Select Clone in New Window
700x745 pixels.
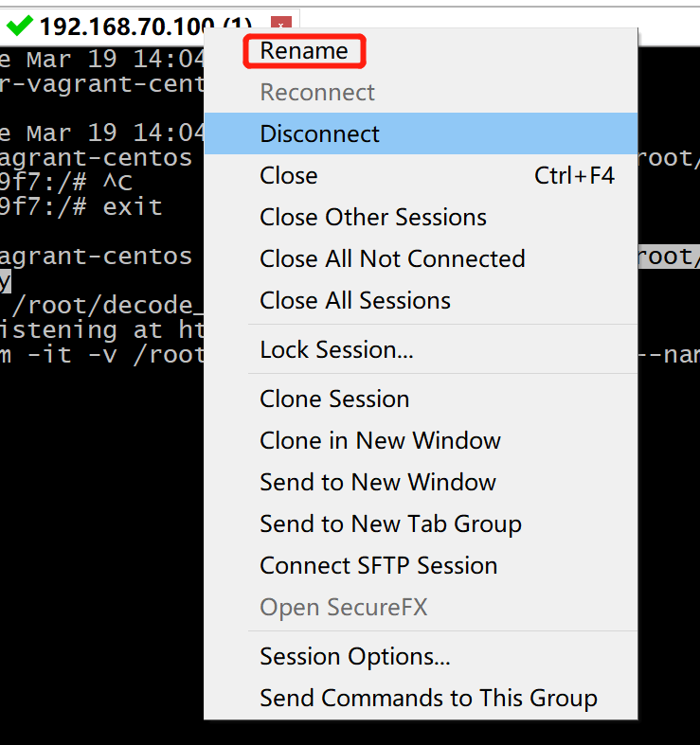[380, 441]
